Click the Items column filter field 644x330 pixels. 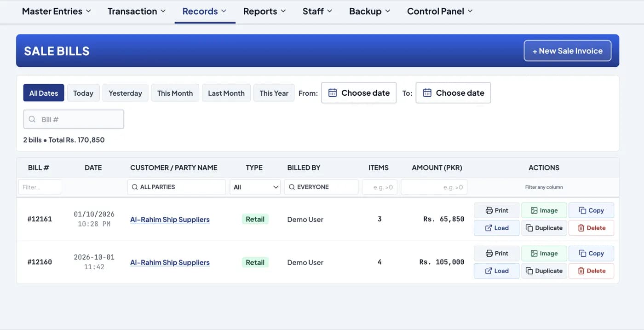379,187
